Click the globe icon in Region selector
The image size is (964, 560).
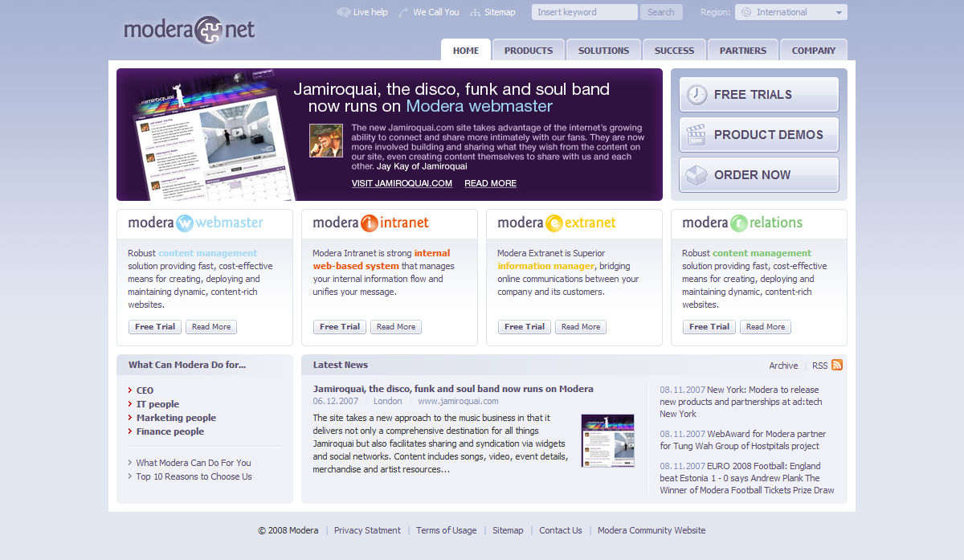coord(746,12)
